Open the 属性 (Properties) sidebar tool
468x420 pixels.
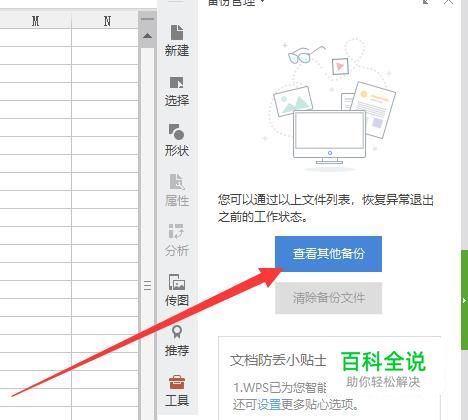coord(177,190)
